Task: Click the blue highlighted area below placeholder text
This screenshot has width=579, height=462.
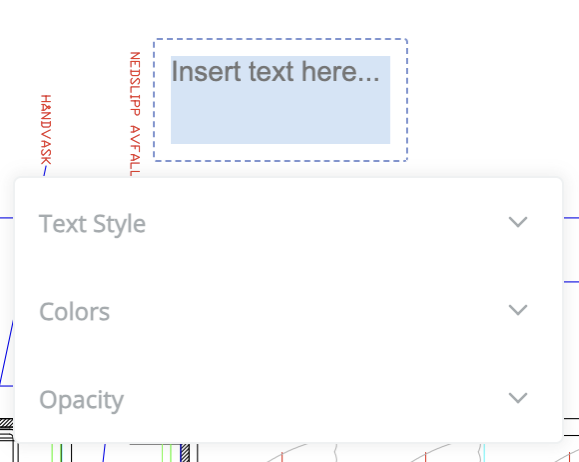Action: tap(280, 114)
